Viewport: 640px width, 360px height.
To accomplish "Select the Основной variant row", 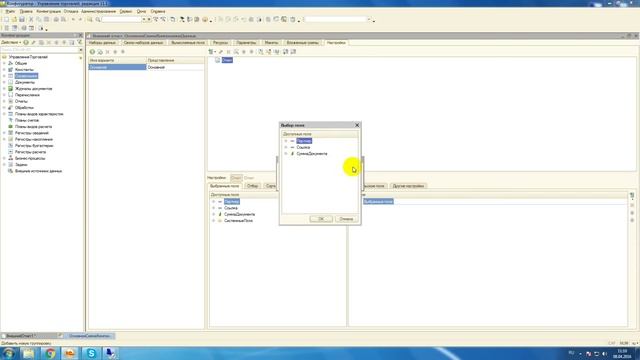I will [x=146, y=67].
